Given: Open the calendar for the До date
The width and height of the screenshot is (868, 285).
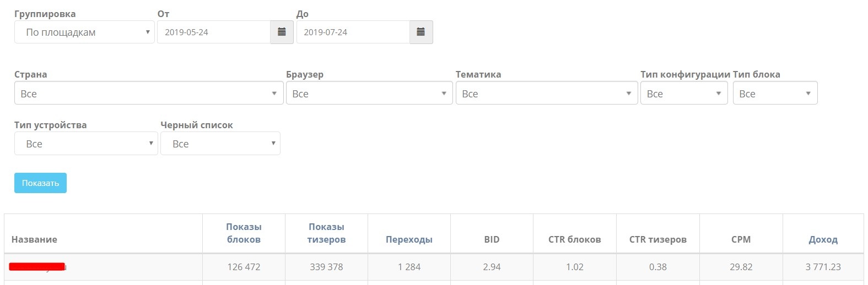Looking at the screenshot, I should 421,32.
